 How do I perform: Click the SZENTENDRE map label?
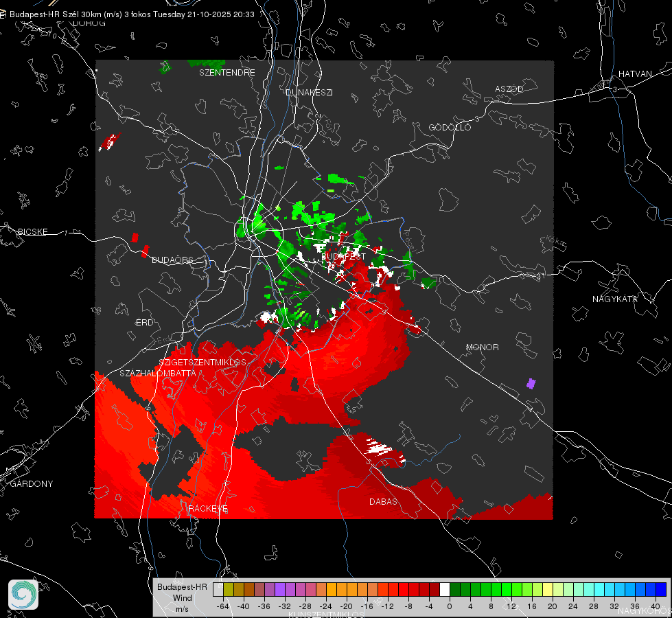227,73
